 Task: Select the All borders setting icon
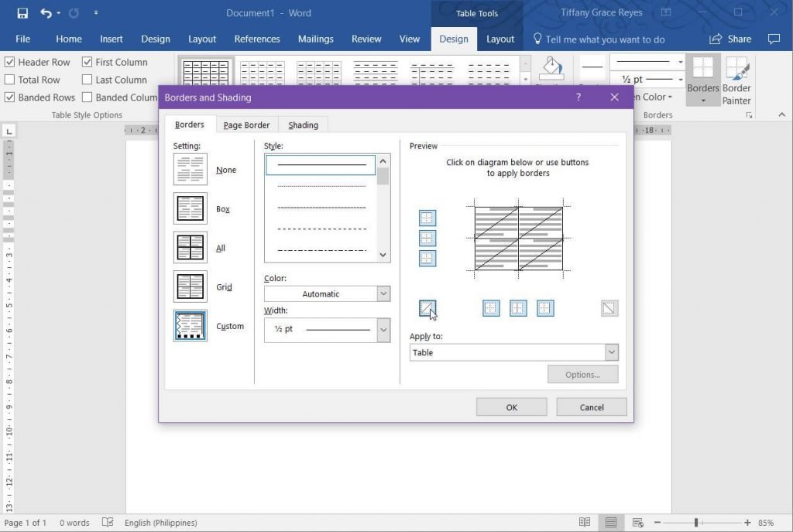(x=191, y=248)
